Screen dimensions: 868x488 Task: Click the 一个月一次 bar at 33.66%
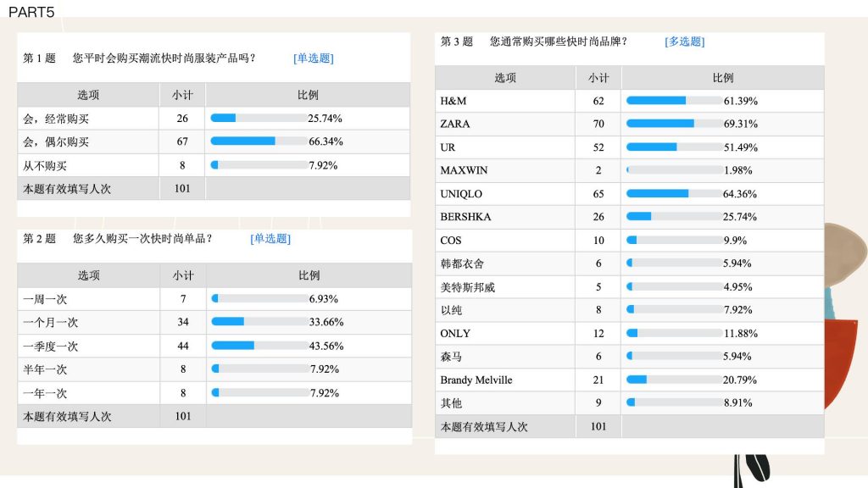coord(260,321)
